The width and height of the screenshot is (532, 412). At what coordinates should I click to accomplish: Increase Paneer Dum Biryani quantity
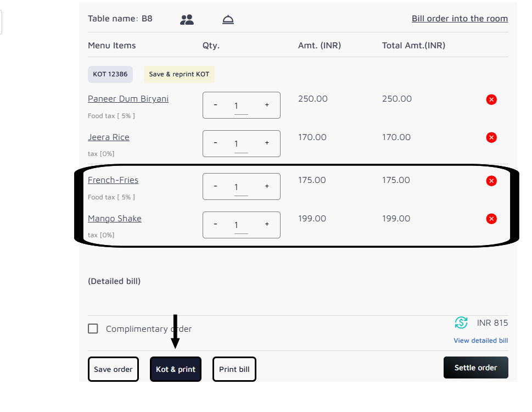point(267,105)
